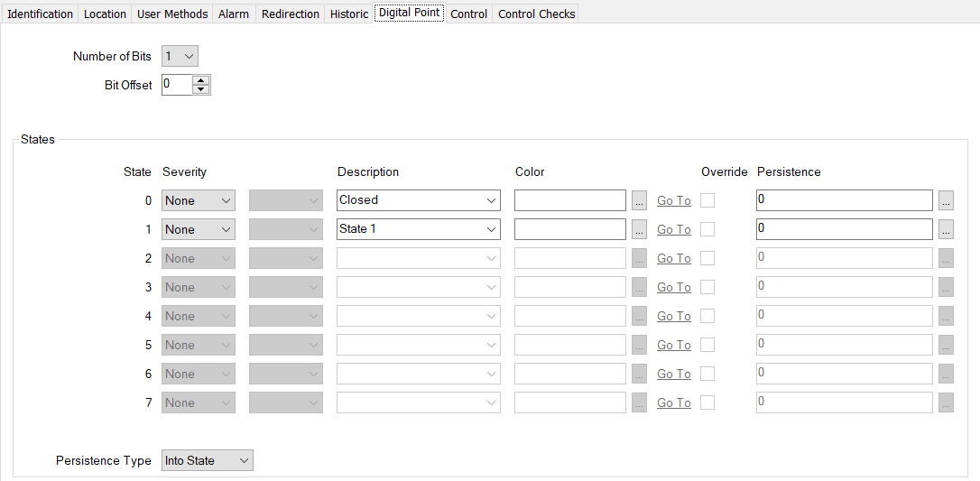Click the State 1 Persistence input field
The height and width of the screenshot is (481, 980).
point(844,229)
